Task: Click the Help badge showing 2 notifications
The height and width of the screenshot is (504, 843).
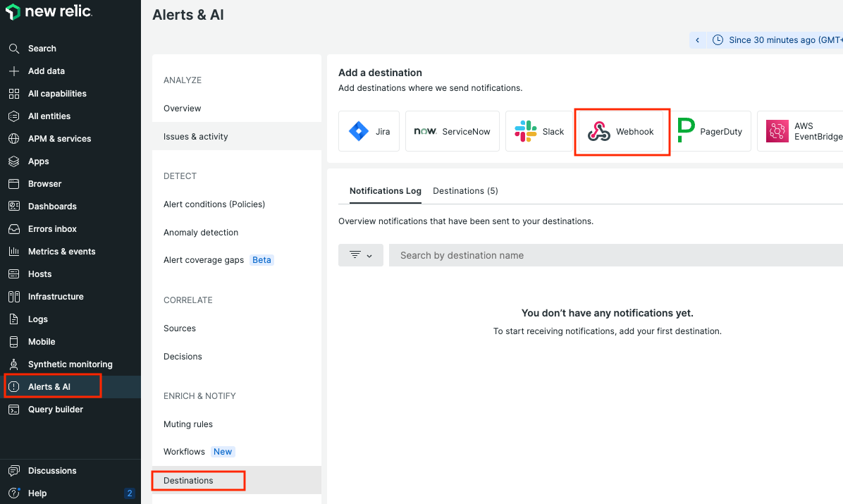Action: (129, 493)
